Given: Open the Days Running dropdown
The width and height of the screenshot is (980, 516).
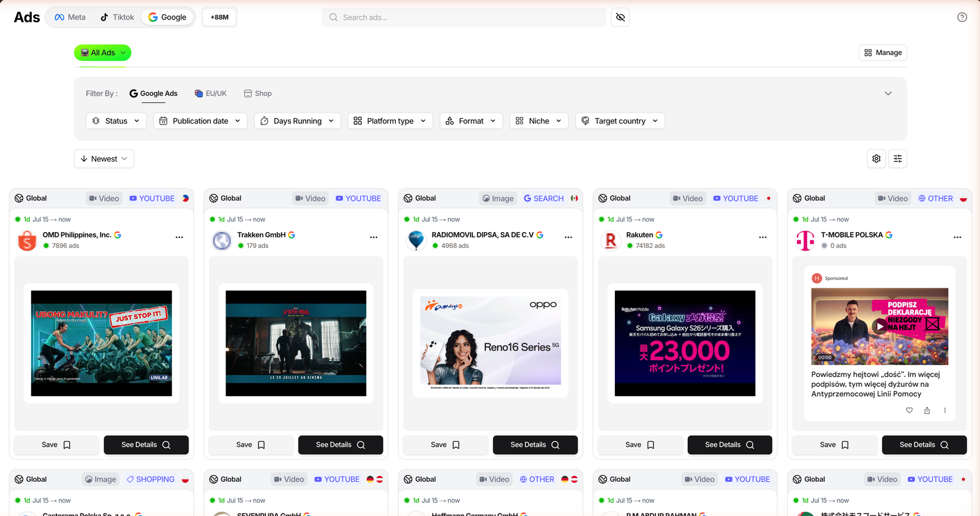Looking at the screenshot, I should 298,121.
